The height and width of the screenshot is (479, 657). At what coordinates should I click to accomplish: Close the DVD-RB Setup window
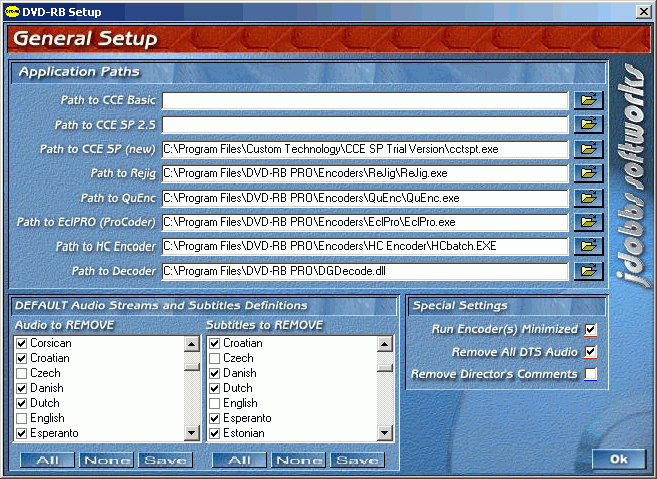[644, 12]
